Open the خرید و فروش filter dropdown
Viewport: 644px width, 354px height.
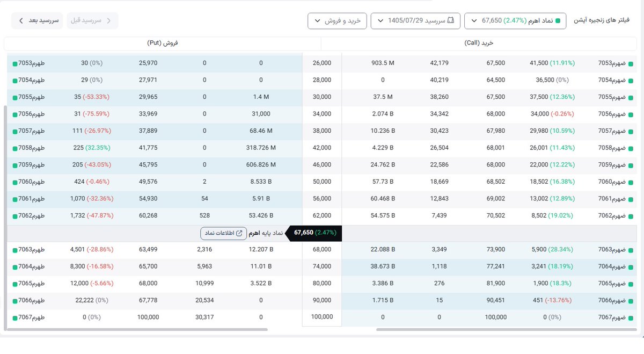[x=337, y=21]
